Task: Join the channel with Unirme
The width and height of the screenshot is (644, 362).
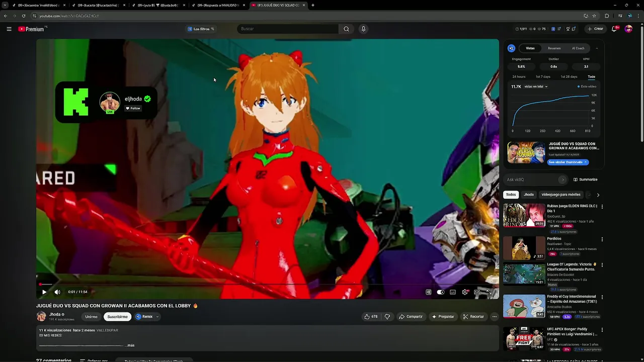Action: pyautogui.click(x=91, y=317)
